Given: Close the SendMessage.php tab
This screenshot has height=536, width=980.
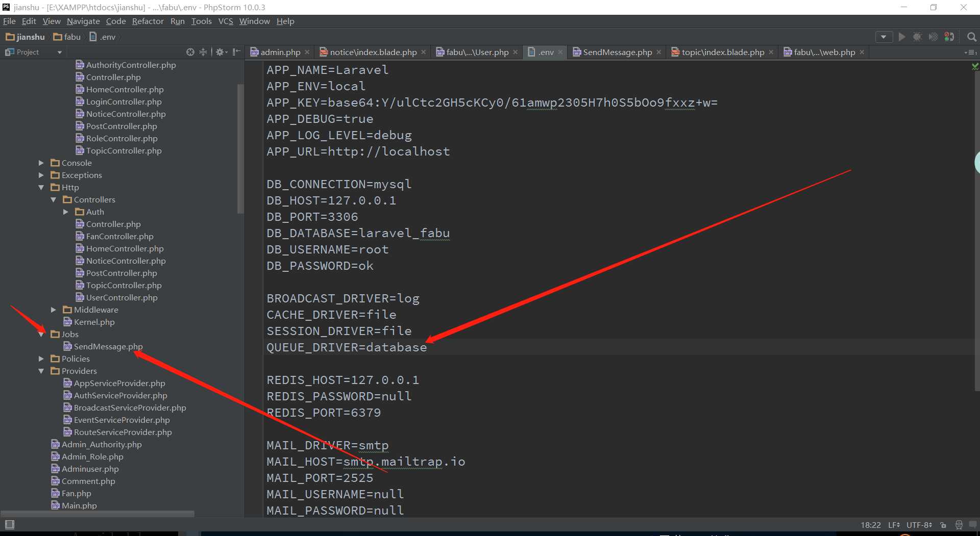Looking at the screenshot, I should pyautogui.click(x=658, y=52).
